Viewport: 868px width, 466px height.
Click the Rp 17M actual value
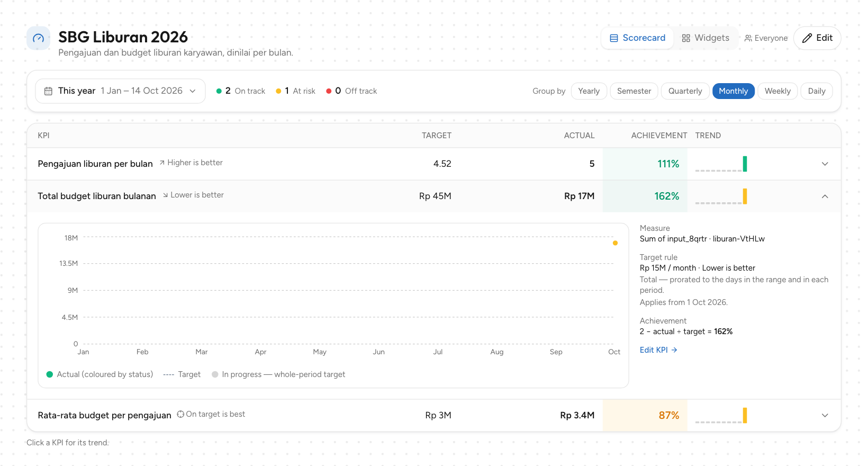579,196
